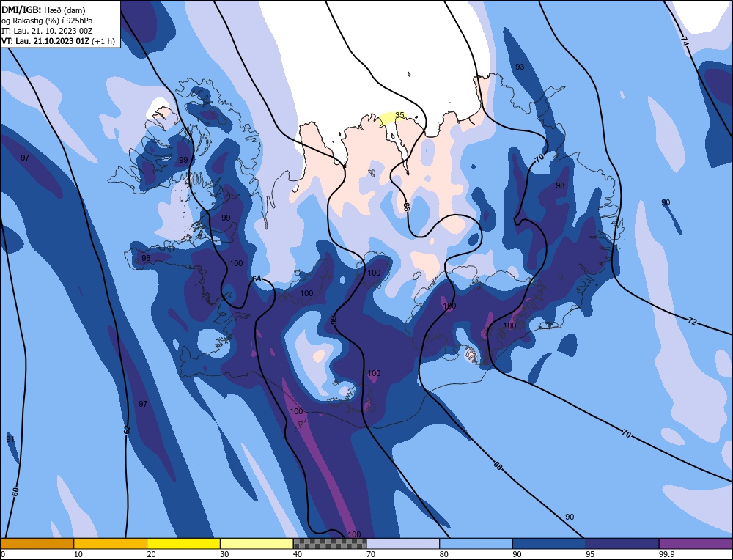Select the orange 10–20 legend color box

tap(111, 543)
